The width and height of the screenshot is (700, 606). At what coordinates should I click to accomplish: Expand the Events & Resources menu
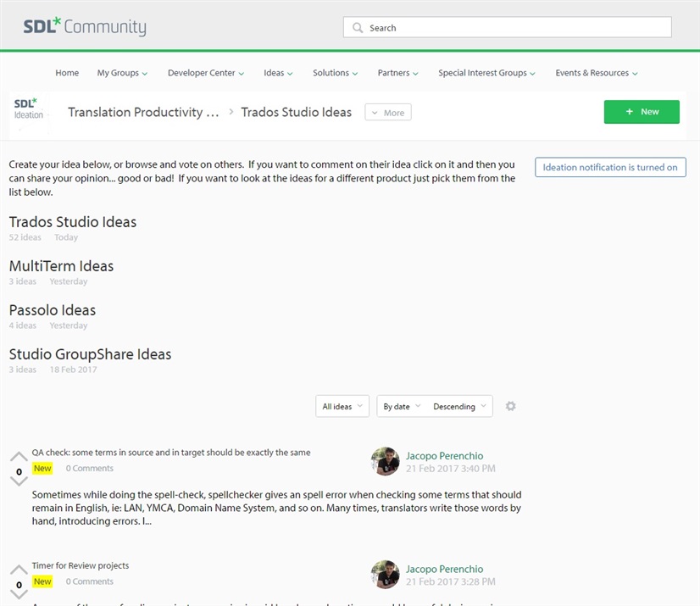pyautogui.click(x=597, y=73)
